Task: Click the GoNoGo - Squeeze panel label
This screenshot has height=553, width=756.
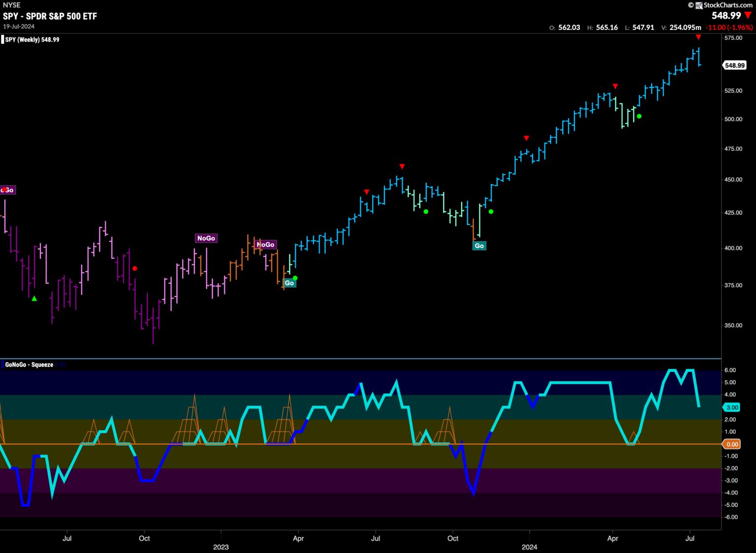Action: point(29,365)
